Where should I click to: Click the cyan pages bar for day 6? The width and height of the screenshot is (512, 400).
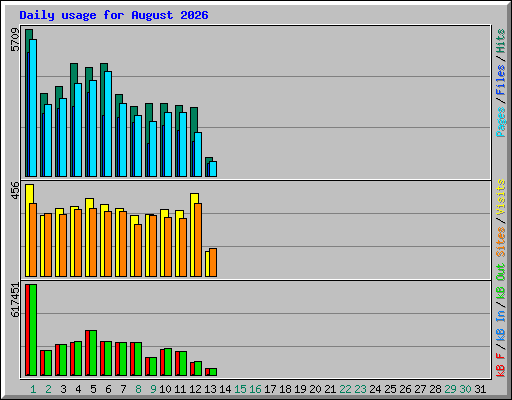108,124
